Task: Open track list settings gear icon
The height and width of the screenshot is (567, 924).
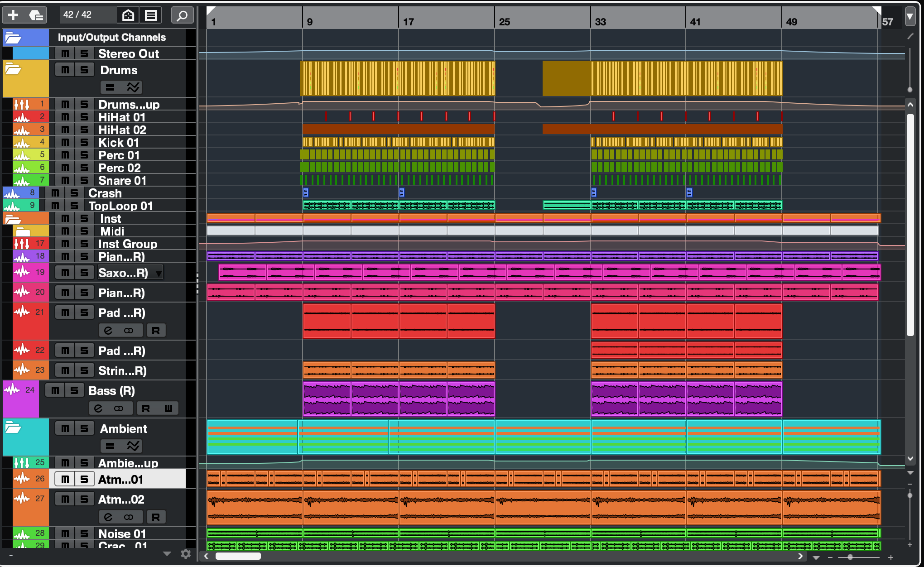Action: [185, 553]
